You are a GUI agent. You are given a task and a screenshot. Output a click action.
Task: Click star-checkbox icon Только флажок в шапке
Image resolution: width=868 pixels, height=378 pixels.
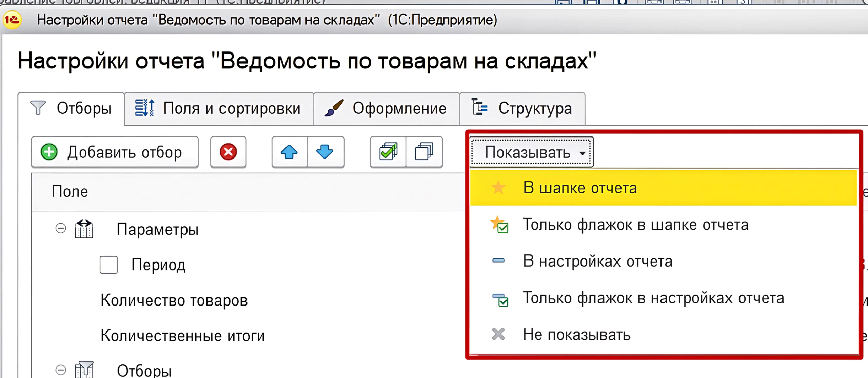[x=499, y=225]
